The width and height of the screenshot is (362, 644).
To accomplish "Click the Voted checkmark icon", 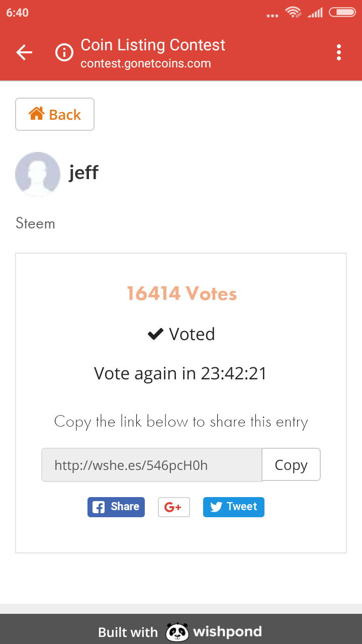I will (x=155, y=334).
